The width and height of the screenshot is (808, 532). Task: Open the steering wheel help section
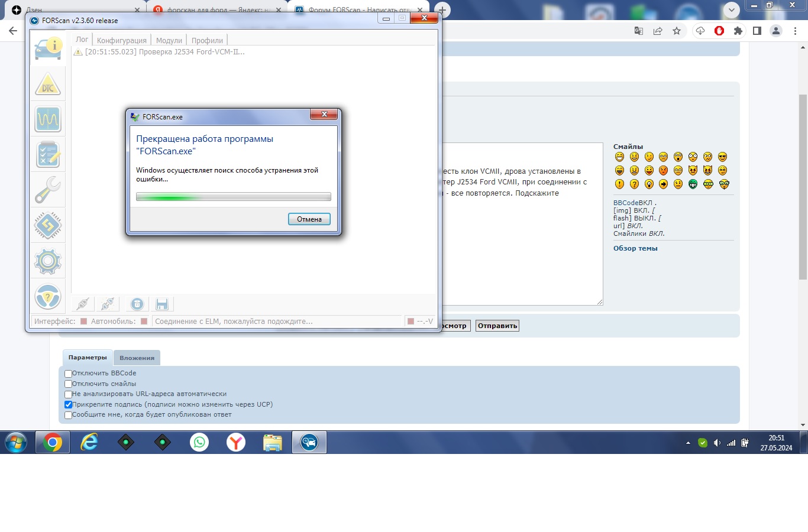[48, 297]
